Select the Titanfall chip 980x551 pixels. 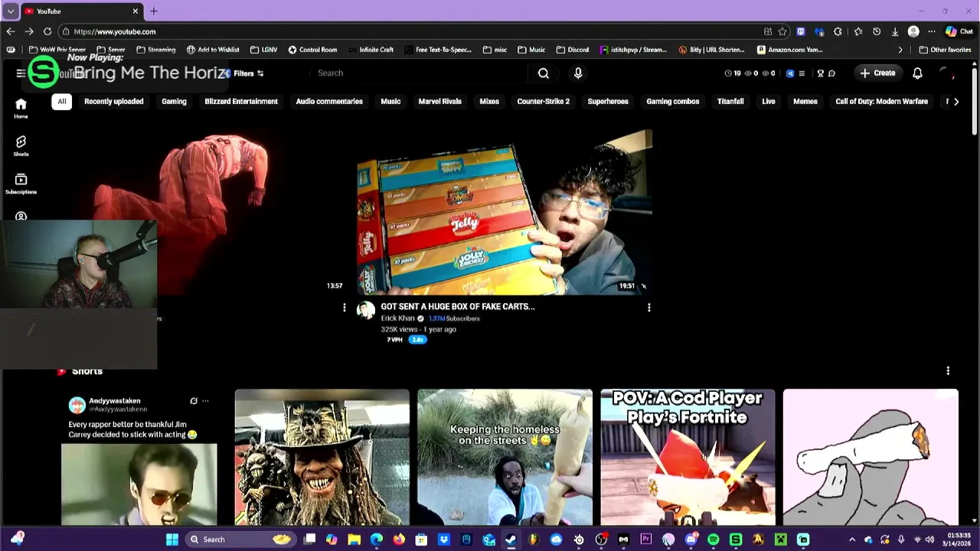pos(730,102)
